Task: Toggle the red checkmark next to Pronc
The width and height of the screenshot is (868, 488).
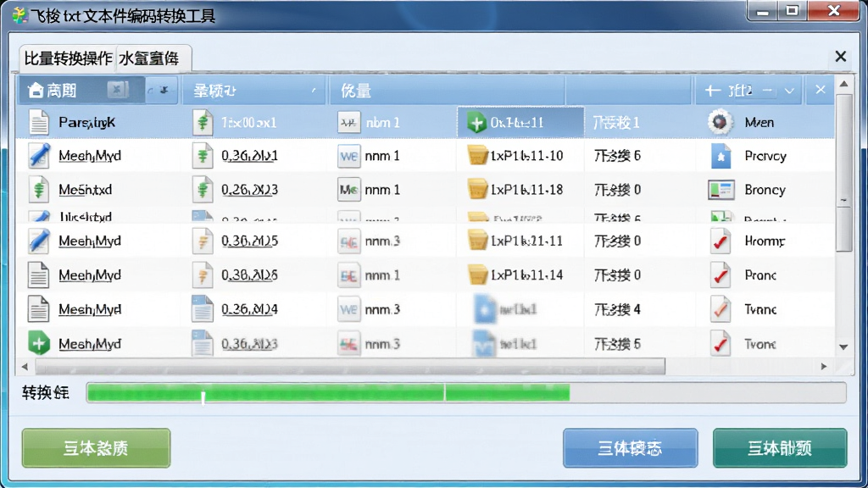Action: pyautogui.click(x=721, y=275)
